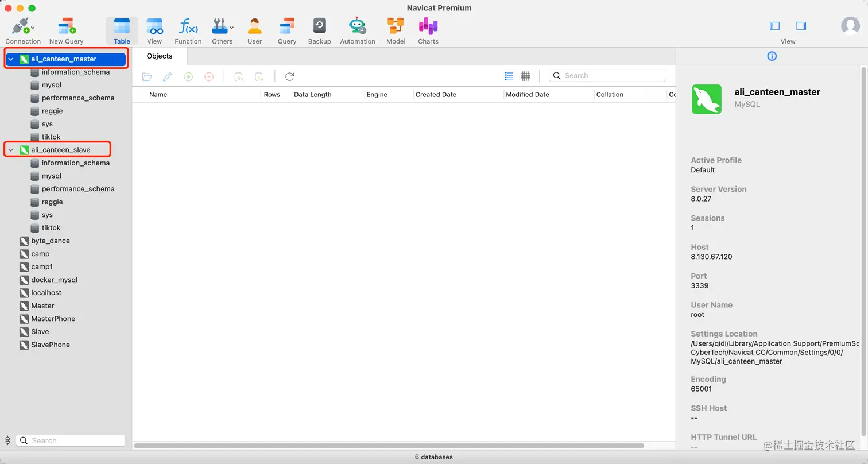Click the ali_canteen_master logo in info panel
Image resolution: width=868 pixels, height=464 pixels.
707,99
